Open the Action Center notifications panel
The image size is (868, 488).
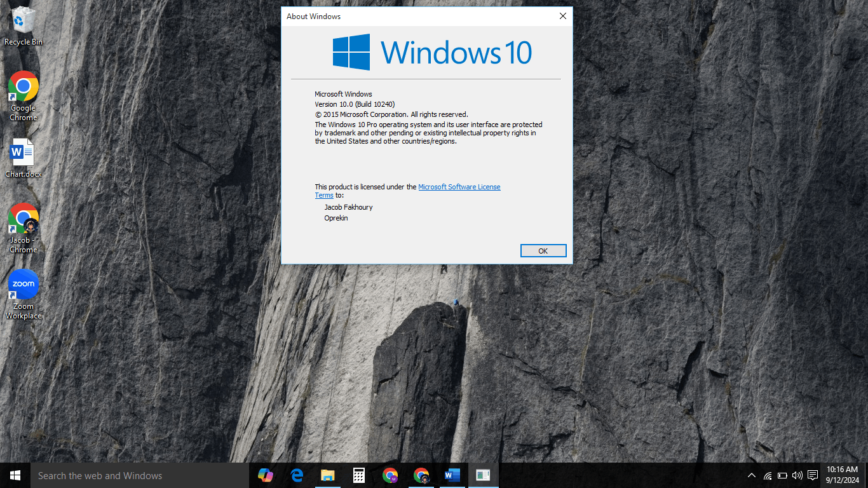coord(813,475)
